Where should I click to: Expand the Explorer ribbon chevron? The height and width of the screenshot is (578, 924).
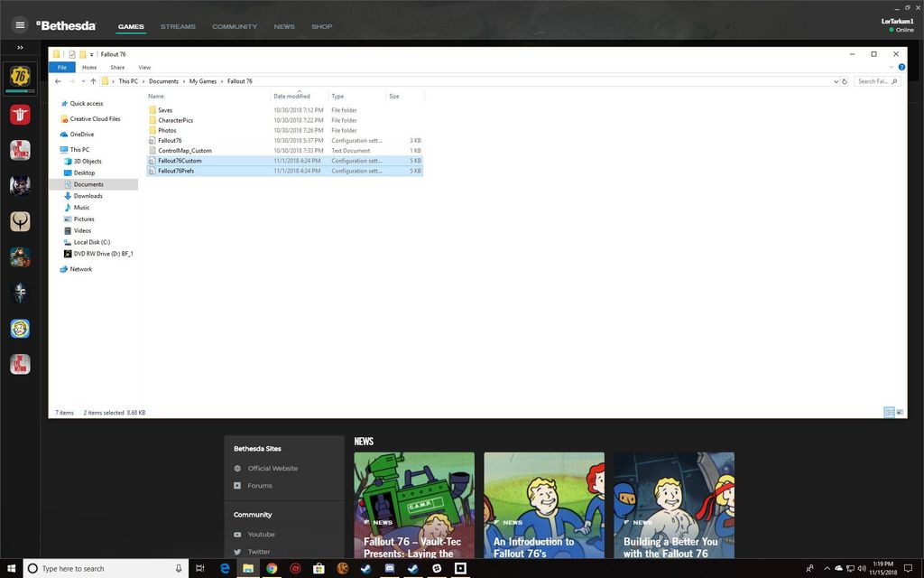pyautogui.click(x=891, y=67)
